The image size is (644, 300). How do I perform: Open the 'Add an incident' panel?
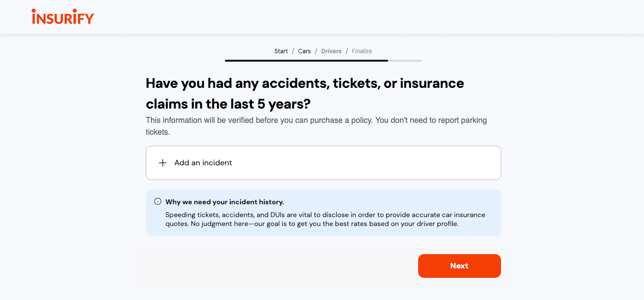click(323, 162)
